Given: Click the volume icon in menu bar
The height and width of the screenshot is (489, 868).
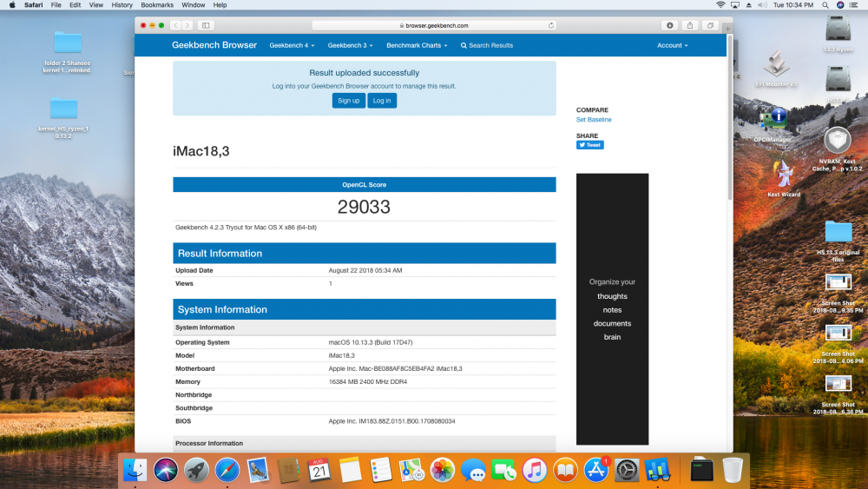Looking at the screenshot, I should click(x=762, y=5).
